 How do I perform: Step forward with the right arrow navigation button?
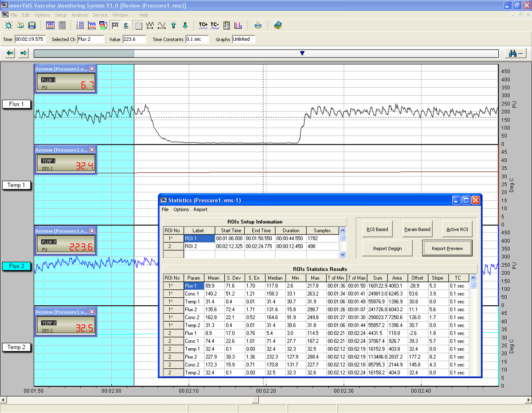click(24, 53)
